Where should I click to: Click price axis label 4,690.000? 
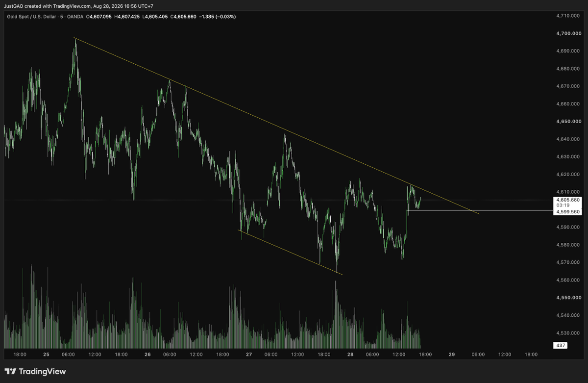pos(568,51)
